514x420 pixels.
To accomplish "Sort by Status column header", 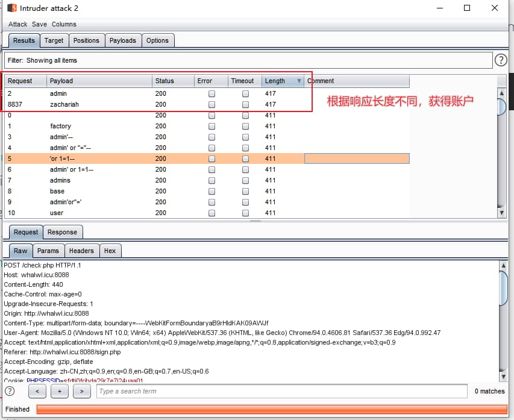I will tap(173, 81).
